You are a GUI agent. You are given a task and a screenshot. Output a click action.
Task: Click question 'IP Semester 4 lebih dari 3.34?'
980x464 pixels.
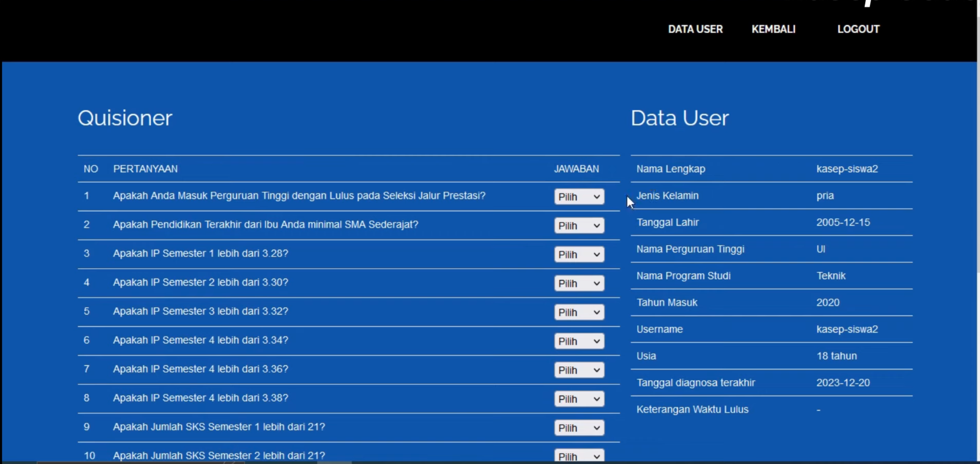[x=200, y=340]
